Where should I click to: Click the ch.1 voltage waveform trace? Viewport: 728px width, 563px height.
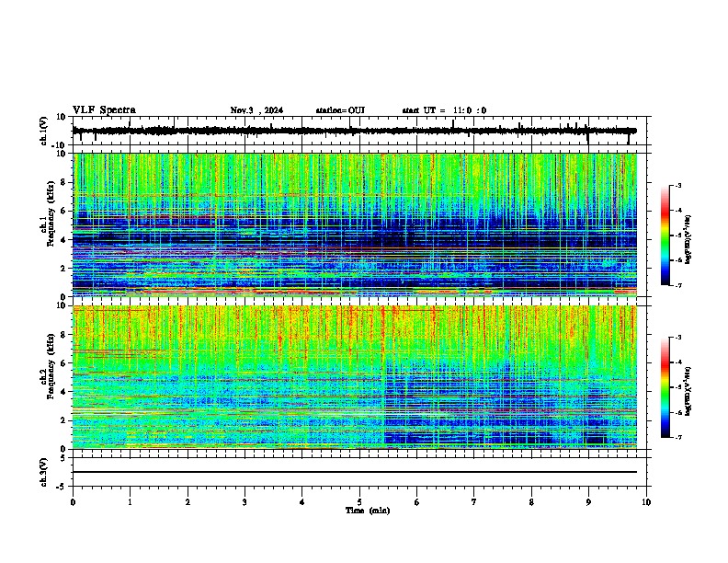point(354,131)
